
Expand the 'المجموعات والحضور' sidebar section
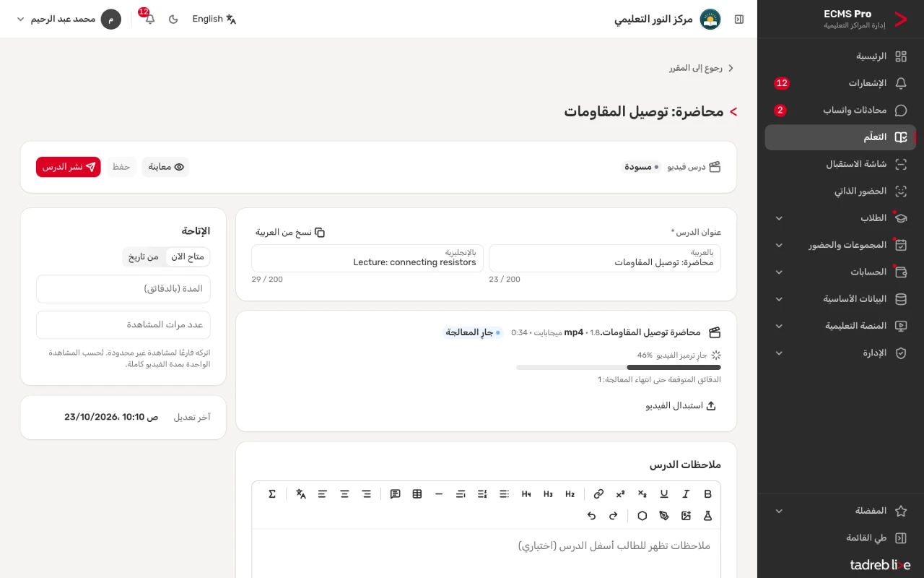(840, 245)
